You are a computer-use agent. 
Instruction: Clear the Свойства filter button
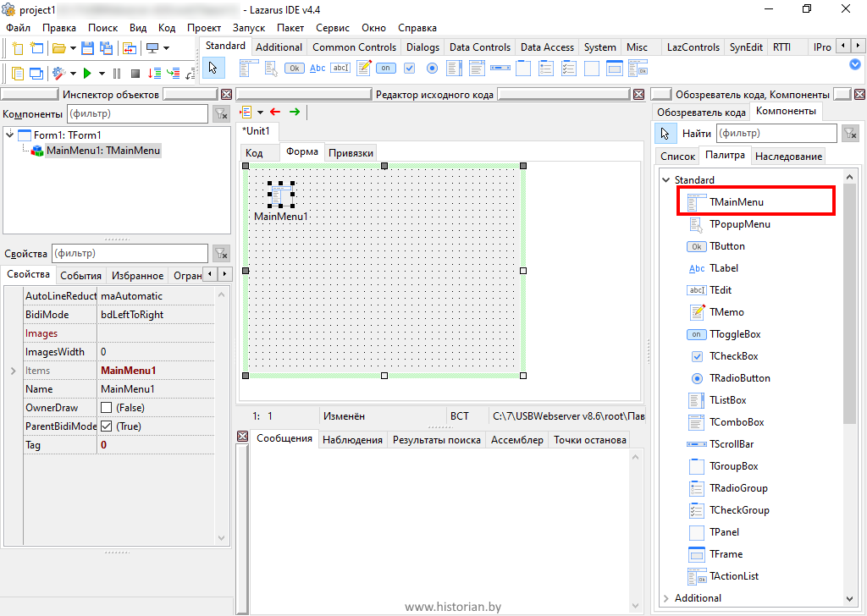point(221,254)
